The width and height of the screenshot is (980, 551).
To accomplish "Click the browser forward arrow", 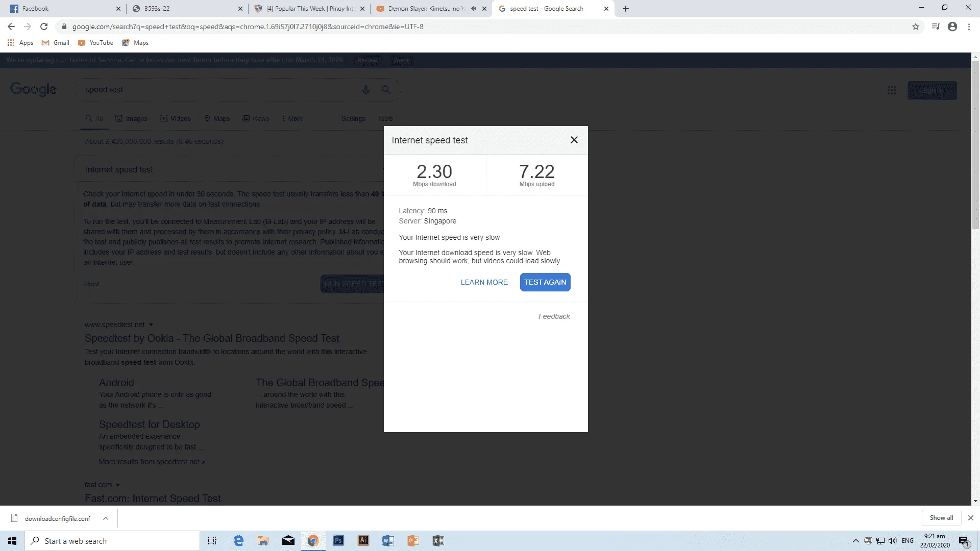I will (x=28, y=27).
